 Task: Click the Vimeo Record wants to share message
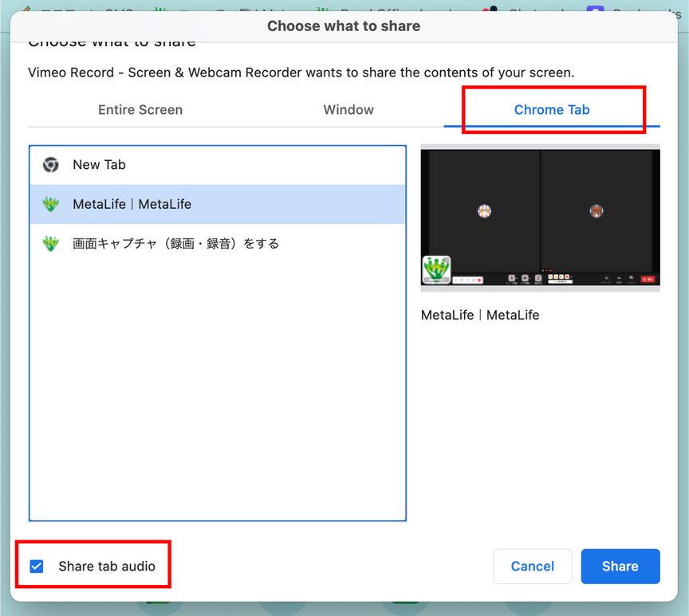(301, 73)
